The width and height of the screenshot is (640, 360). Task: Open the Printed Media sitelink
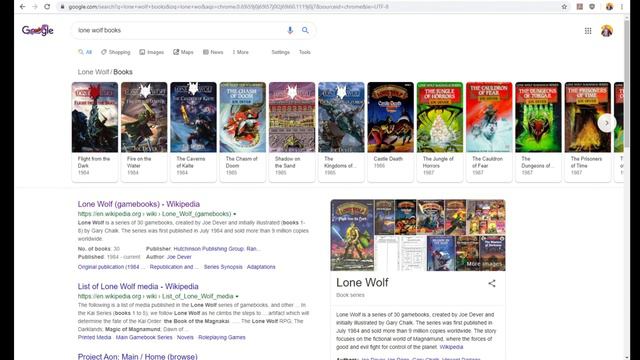pyautogui.click(x=94, y=338)
